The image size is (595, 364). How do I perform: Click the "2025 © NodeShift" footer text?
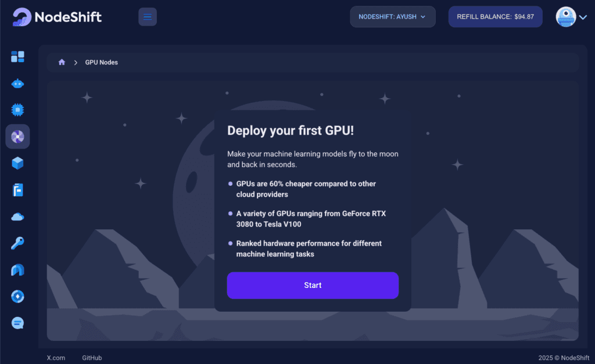564,358
